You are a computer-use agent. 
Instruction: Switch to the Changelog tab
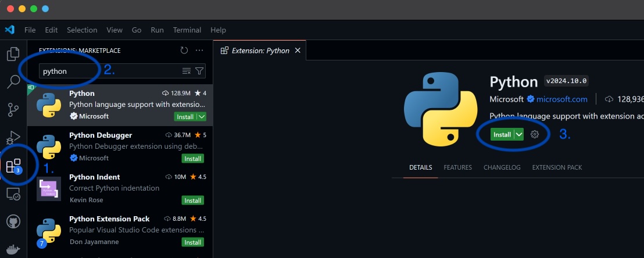502,167
